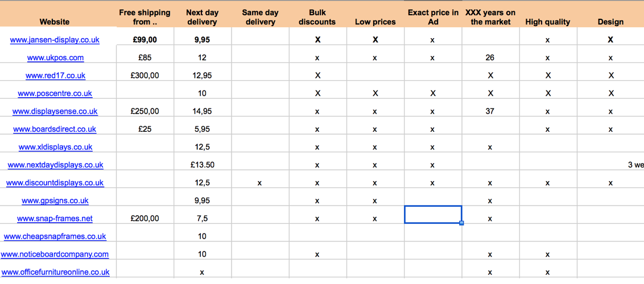Image resolution: width=644 pixels, height=284 pixels.
Task: Select the cell containing 37 years
Action: click(490, 111)
